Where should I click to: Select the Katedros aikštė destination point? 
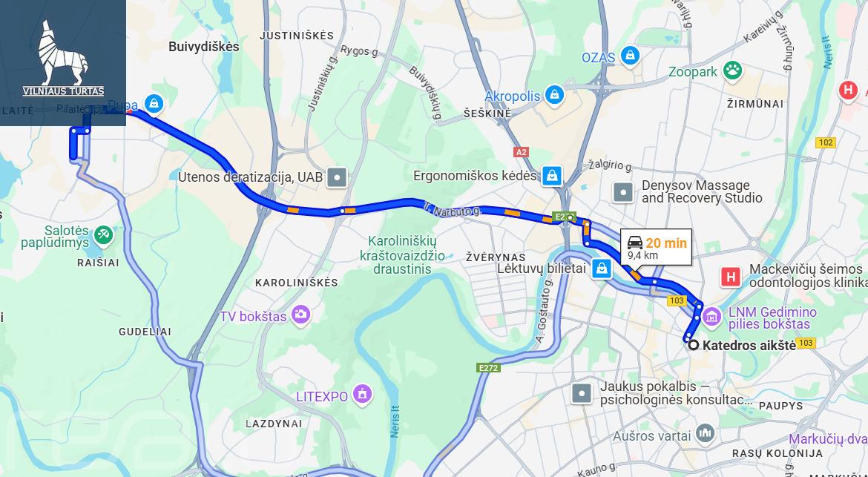tap(693, 345)
